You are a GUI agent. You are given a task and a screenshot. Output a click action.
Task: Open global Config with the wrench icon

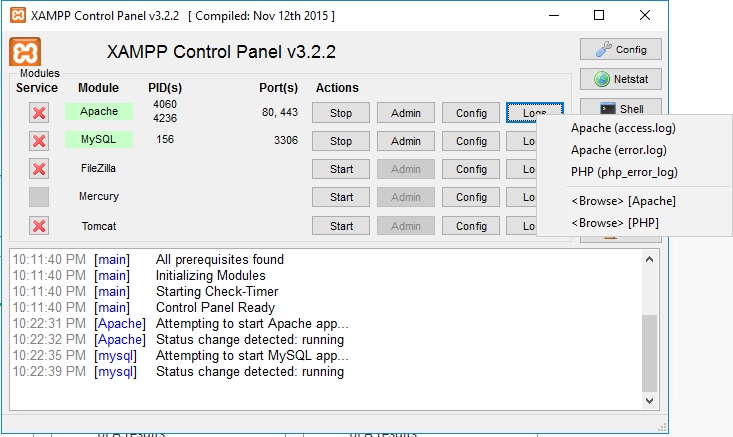[621, 49]
